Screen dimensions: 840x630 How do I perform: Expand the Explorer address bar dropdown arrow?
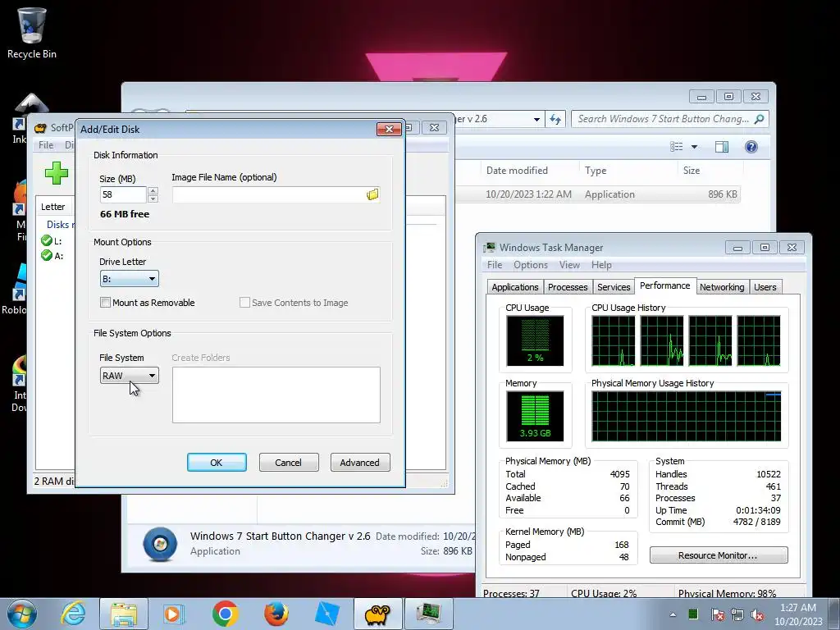tap(536, 120)
